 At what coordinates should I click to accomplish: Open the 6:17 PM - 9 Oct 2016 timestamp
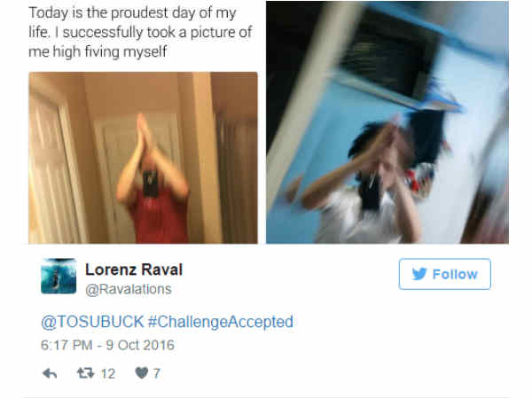point(107,345)
